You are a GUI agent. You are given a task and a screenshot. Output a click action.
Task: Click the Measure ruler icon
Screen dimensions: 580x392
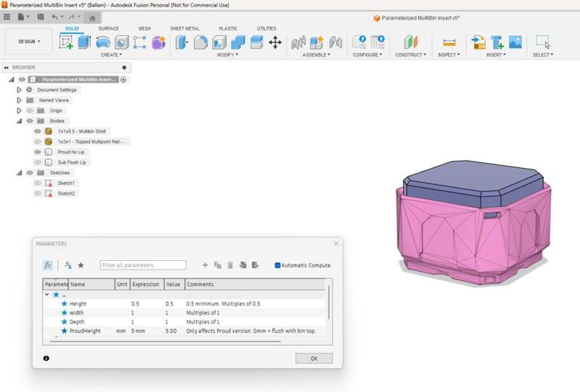pyautogui.click(x=449, y=43)
